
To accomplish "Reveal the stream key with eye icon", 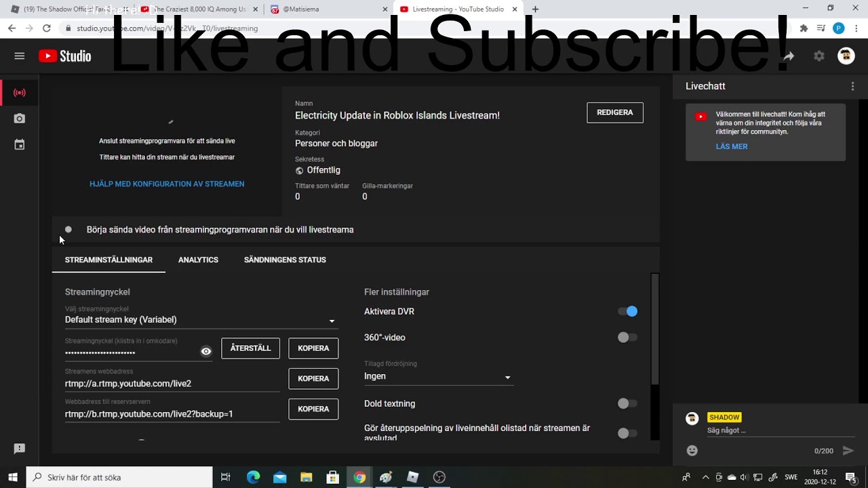I will point(206,351).
